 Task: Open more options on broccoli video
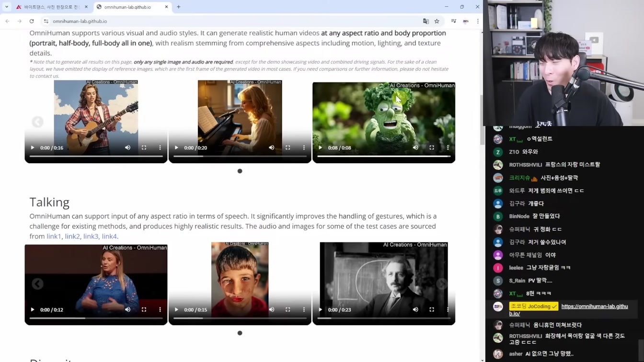[448, 147]
